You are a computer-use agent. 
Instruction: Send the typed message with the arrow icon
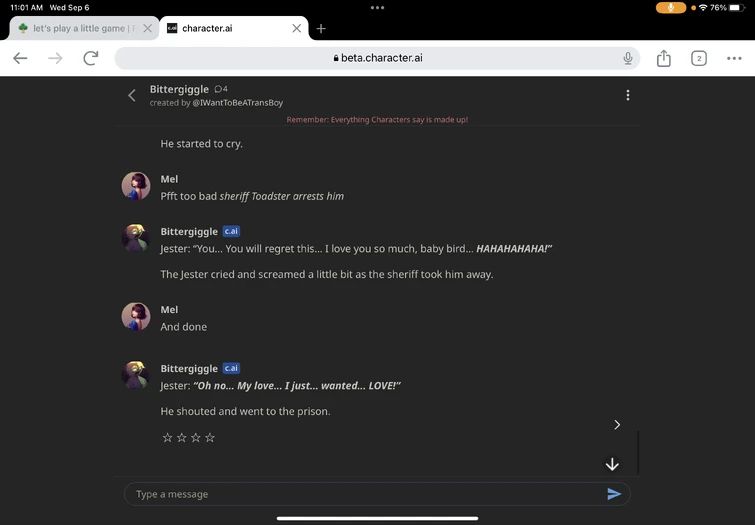(614, 494)
